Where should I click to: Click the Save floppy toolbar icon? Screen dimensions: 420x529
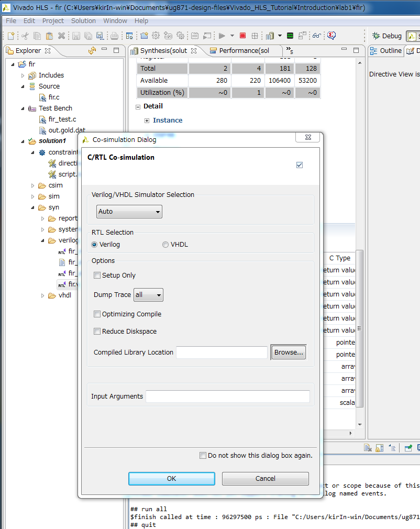click(x=76, y=36)
